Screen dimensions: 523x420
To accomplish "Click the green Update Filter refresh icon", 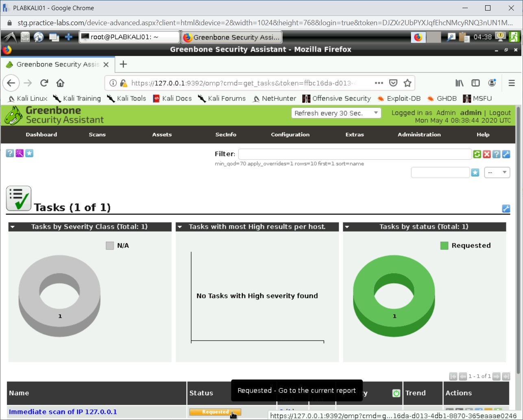I will (477, 154).
